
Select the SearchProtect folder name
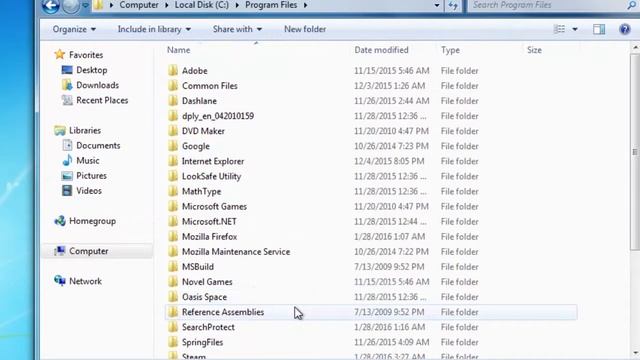[208, 327]
